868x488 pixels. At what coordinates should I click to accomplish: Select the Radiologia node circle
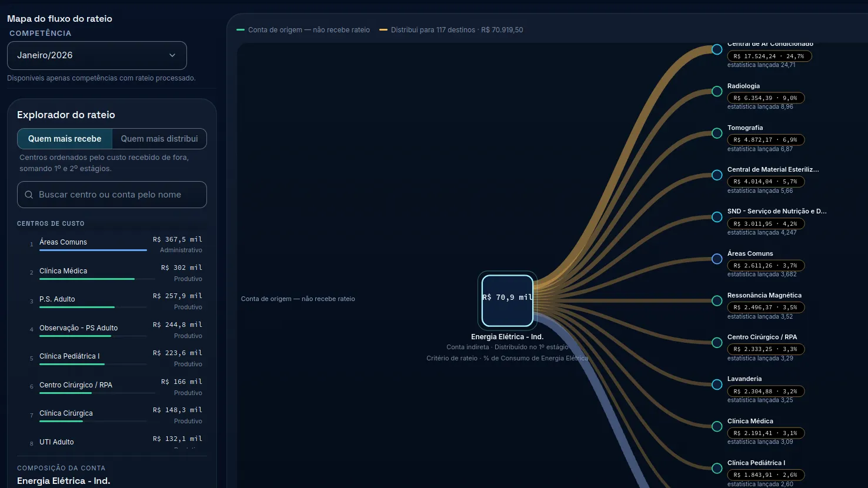click(717, 91)
